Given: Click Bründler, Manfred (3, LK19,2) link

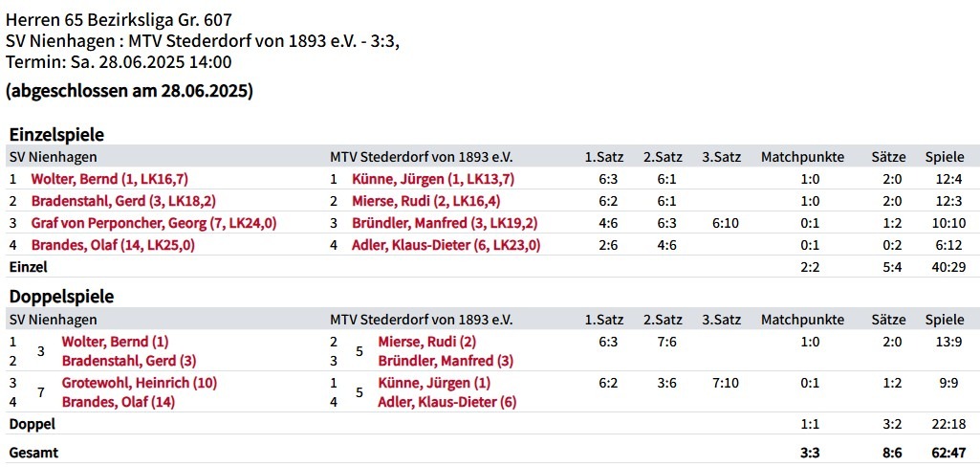Looking at the screenshot, I should [x=445, y=223].
